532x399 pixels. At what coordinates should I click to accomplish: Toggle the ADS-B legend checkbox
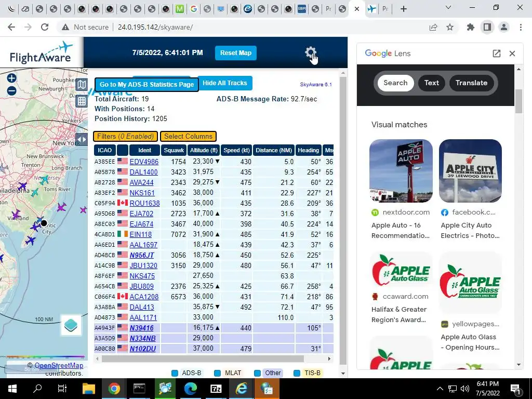pyautogui.click(x=175, y=373)
